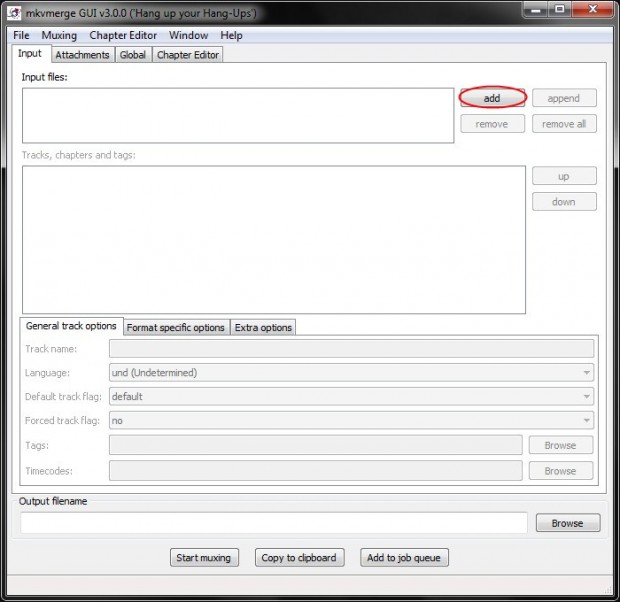The width and height of the screenshot is (620, 602).
Task: Maximize the mkvmerge GUI window
Action: [560, 9]
